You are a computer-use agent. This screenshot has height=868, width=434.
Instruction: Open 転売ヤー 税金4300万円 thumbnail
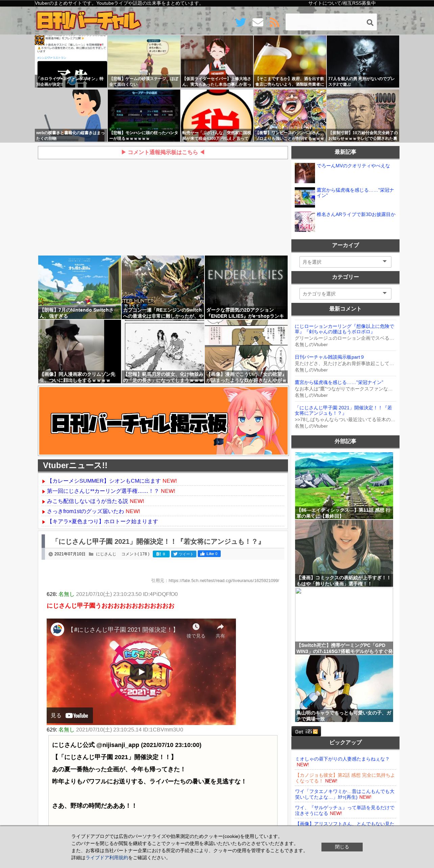pos(217,116)
